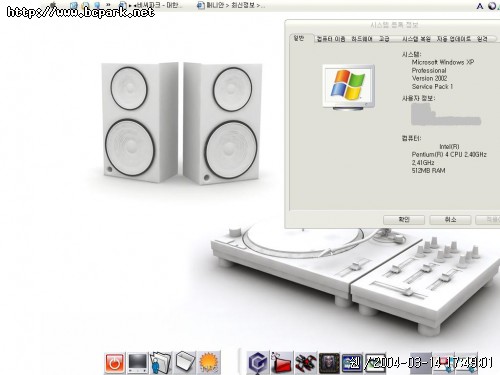Click the apple logo in top bar

(53, 4)
